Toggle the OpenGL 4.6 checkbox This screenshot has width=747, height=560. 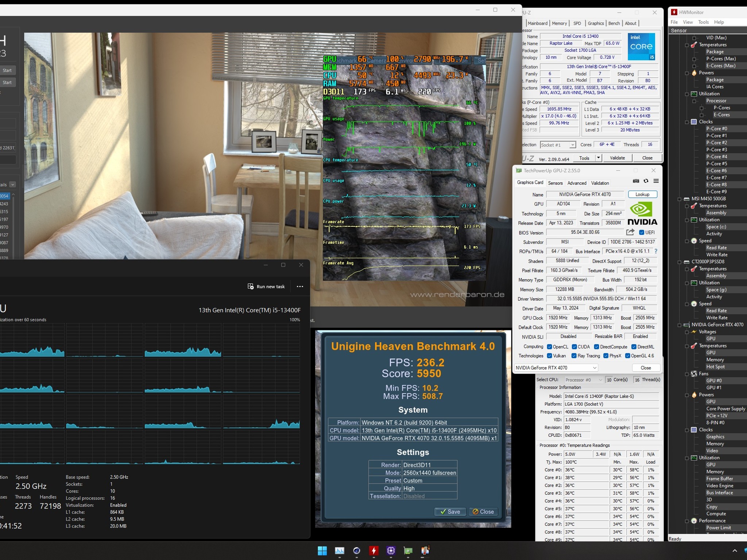tap(627, 356)
